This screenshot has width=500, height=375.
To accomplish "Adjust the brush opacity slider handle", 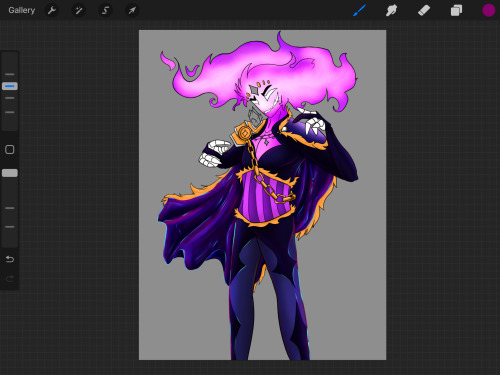I will click(10, 173).
